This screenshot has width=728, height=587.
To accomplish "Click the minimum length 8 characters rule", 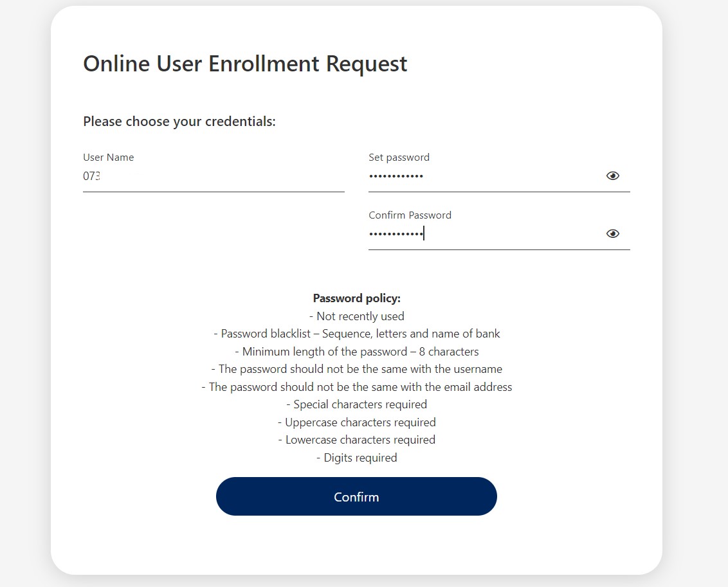I will pos(356,352).
